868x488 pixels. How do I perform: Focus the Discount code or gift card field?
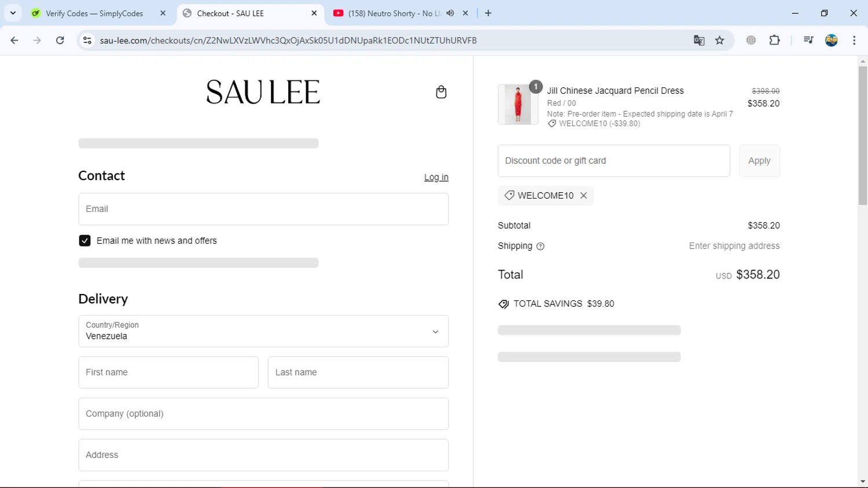pos(614,161)
